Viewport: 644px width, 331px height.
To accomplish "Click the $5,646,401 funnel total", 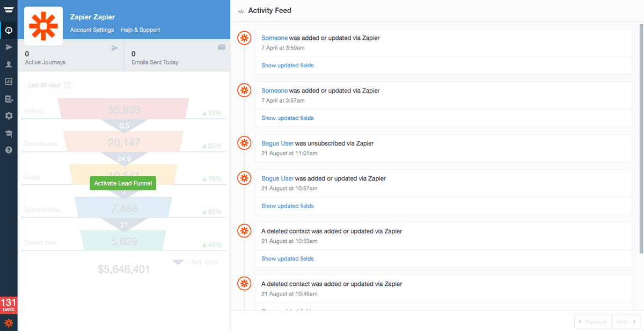I will pyautogui.click(x=124, y=269).
